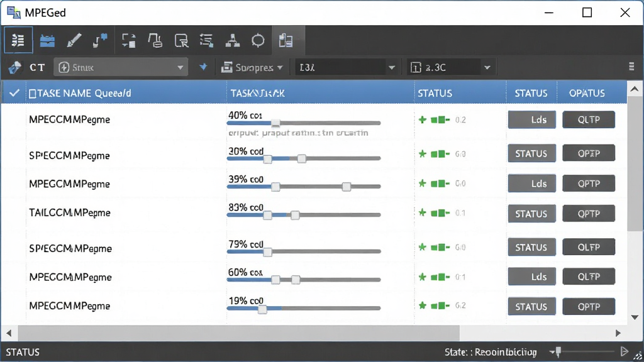Open the blue toolbox icon
Viewport: 644px width, 362px height.
[47, 41]
